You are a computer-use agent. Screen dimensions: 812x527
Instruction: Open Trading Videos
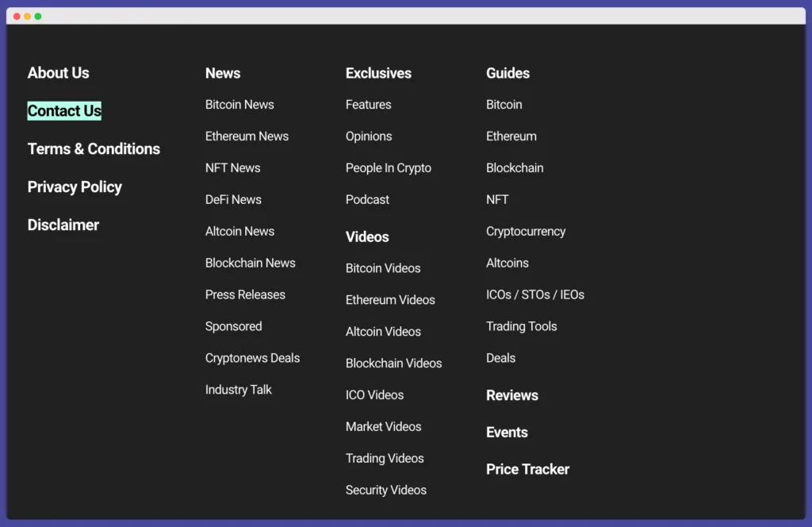pos(385,458)
